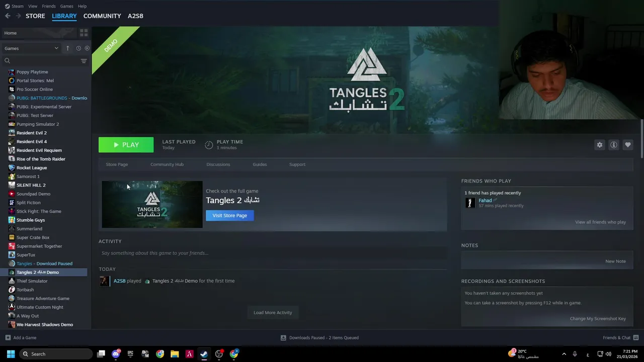Open the Guides link
The width and height of the screenshot is (644, 362).
click(x=260, y=164)
